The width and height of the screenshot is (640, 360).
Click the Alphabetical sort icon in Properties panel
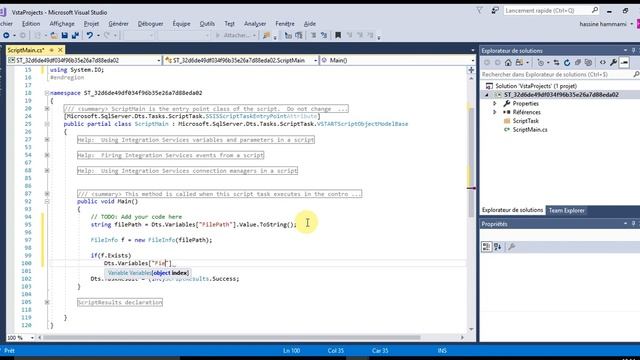(497, 247)
